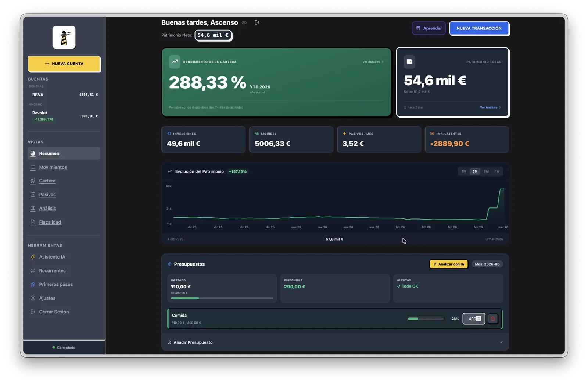Click the Aprender button
Screen dimensions: 588x384
429,28
